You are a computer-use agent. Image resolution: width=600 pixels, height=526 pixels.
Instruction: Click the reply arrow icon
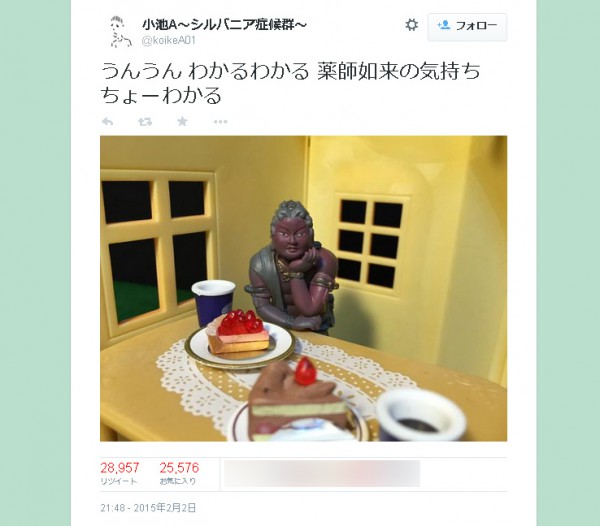108,122
